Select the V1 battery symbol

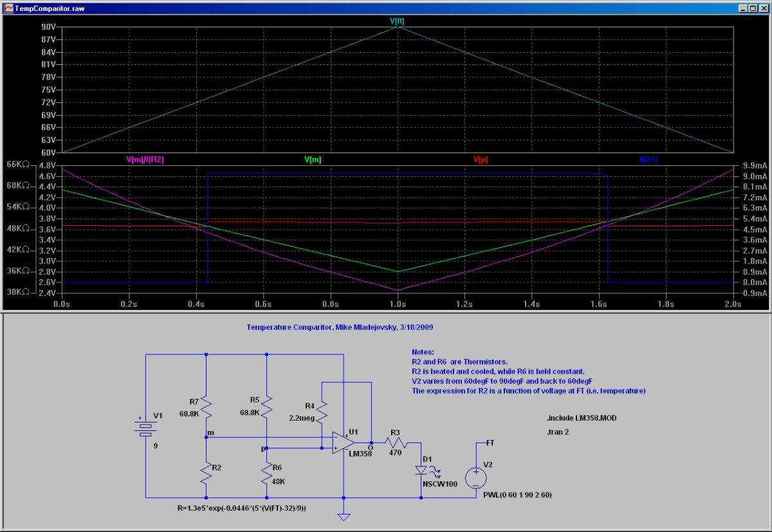pyautogui.click(x=146, y=426)
